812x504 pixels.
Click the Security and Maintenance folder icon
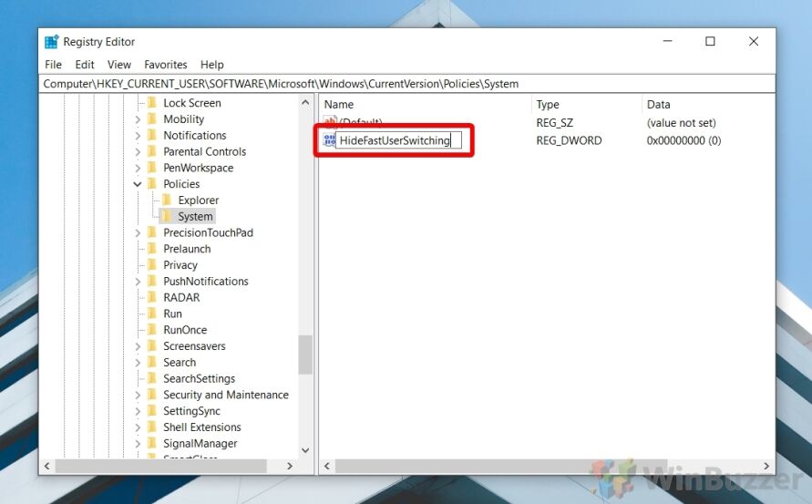(152, 395)
